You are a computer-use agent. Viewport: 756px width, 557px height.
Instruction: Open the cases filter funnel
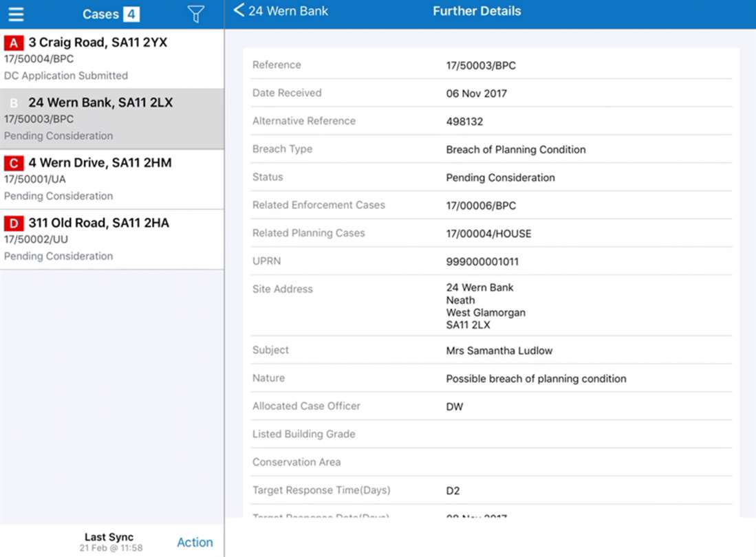tap(196, 14)
